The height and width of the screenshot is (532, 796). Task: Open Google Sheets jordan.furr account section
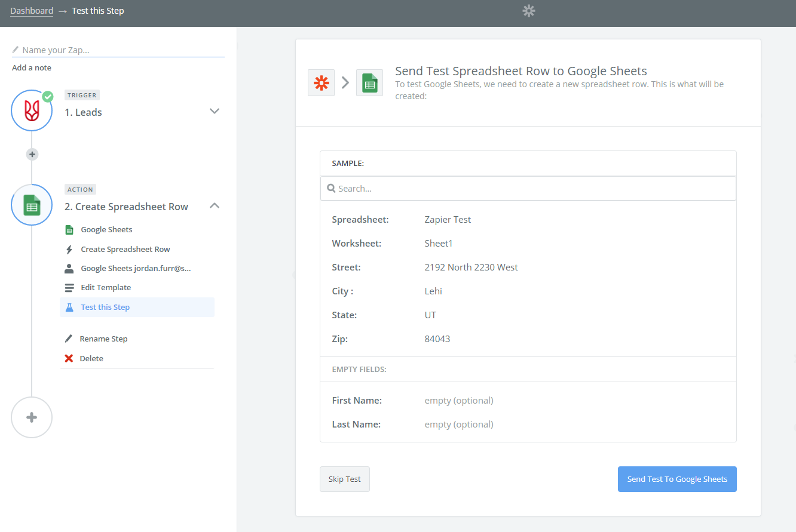(137, 268)
